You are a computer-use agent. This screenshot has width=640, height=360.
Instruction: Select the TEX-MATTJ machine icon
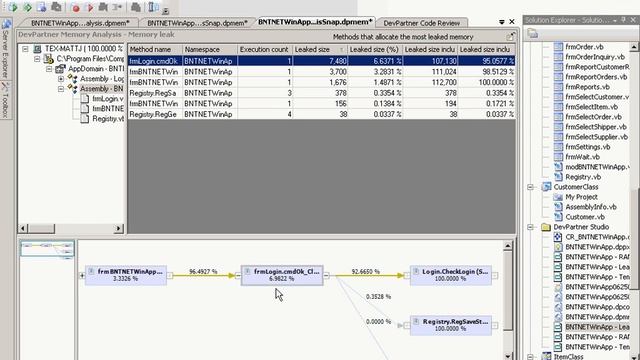[x=37, y=49]
